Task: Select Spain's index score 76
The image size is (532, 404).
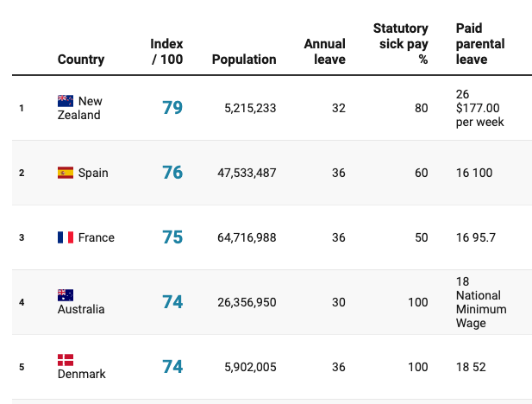Action: click(172, 173)
